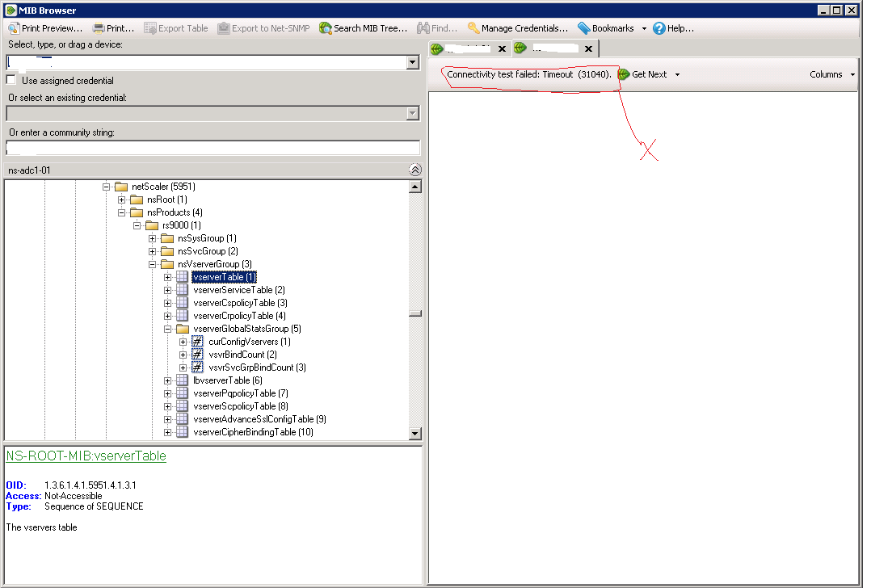The width and height of the screenshot is (871, 588).
Task: Collapse the nsVserverGroup tree node
Action: 152,263
